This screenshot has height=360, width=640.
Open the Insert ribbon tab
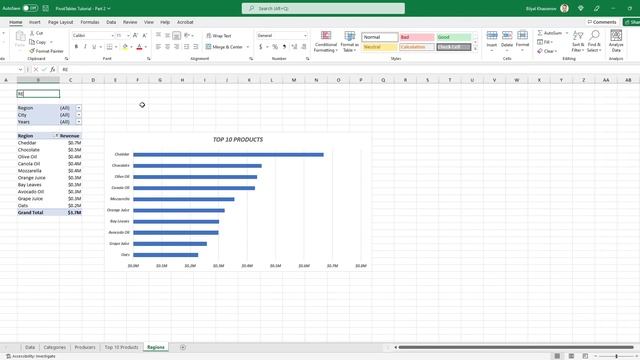pos(34,22)
